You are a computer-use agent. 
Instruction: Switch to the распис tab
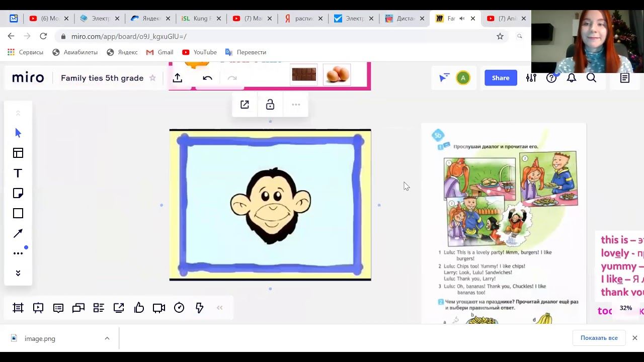tap(303, 19)
